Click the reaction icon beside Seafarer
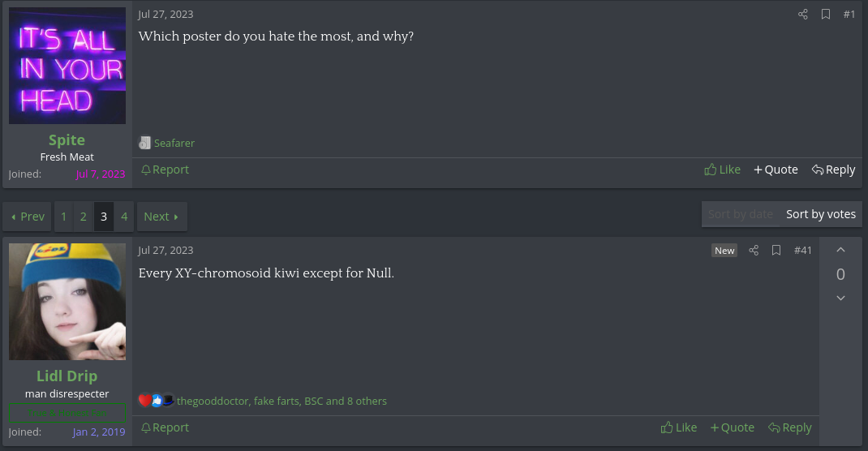The height and width of the screenshot is (451, 868). point(145,143)
